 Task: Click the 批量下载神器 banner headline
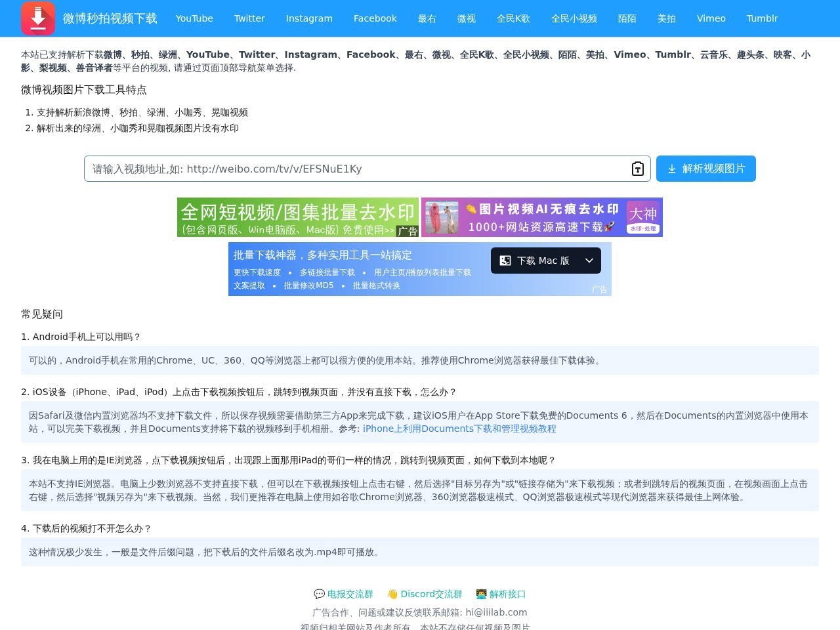point(323,255)
